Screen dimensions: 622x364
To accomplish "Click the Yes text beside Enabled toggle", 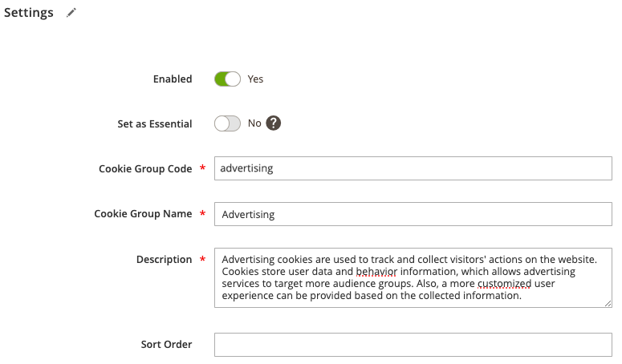I will pos(255,79).
